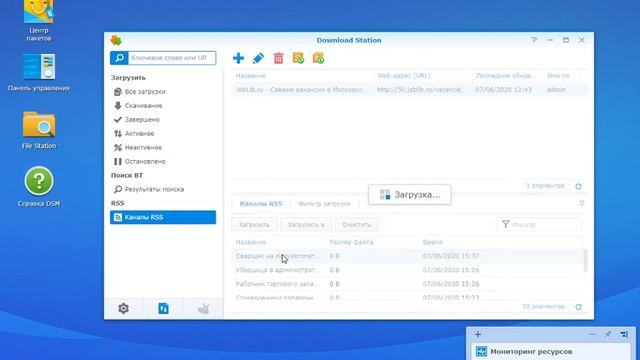The height and width of the screenshot is (360, 640).
Task: Click the right icon in the sidebar bottom bar
Action: [x=203, y=309]
